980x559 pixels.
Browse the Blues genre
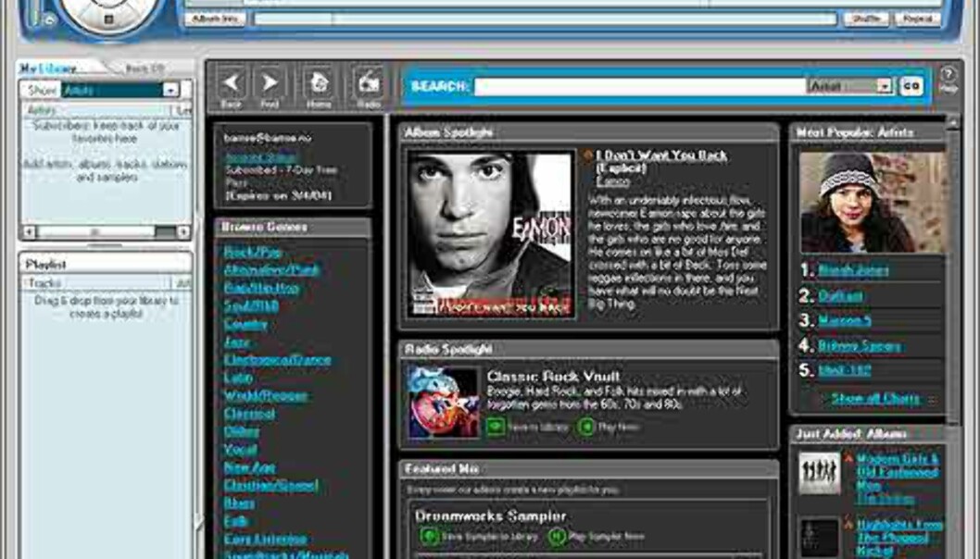coord(239,503)
